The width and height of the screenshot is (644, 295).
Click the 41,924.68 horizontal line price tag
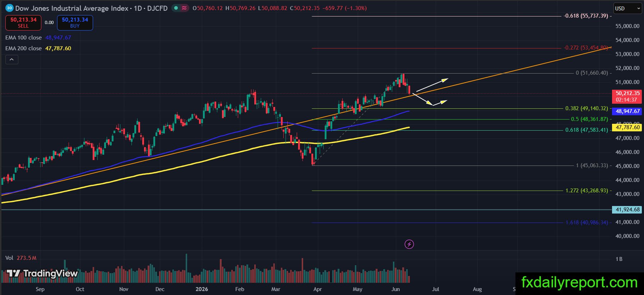coord(627,210)
